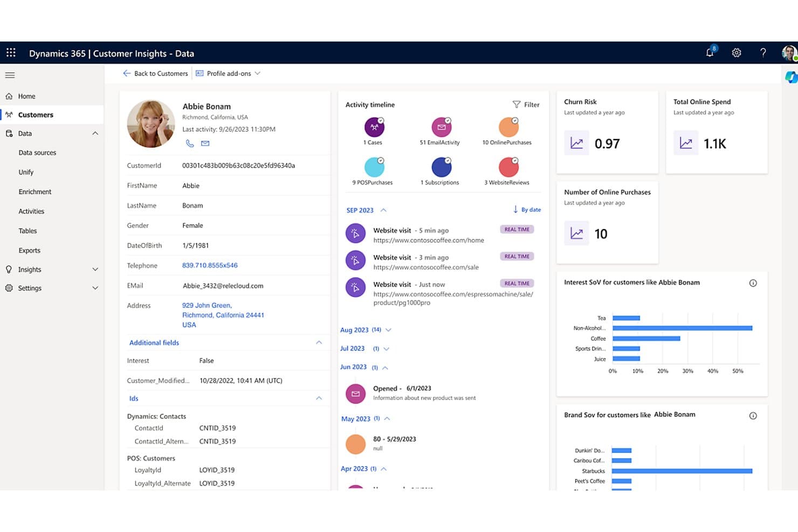Open Enrichment in the sidebar
Screen dimensions: 798x532
[x=35, y=192]
